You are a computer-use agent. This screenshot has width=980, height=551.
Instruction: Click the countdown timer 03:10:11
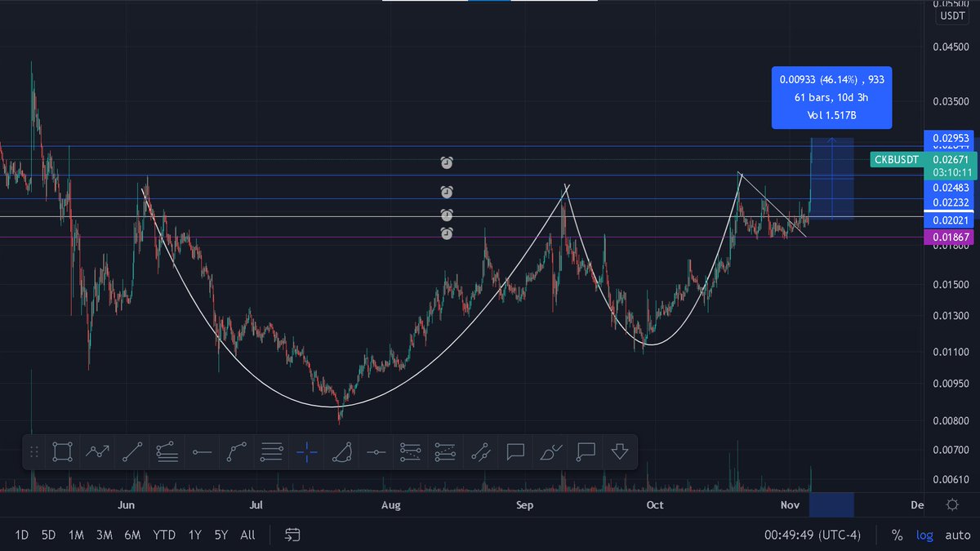pyautogui.click(x=951, y=172)
